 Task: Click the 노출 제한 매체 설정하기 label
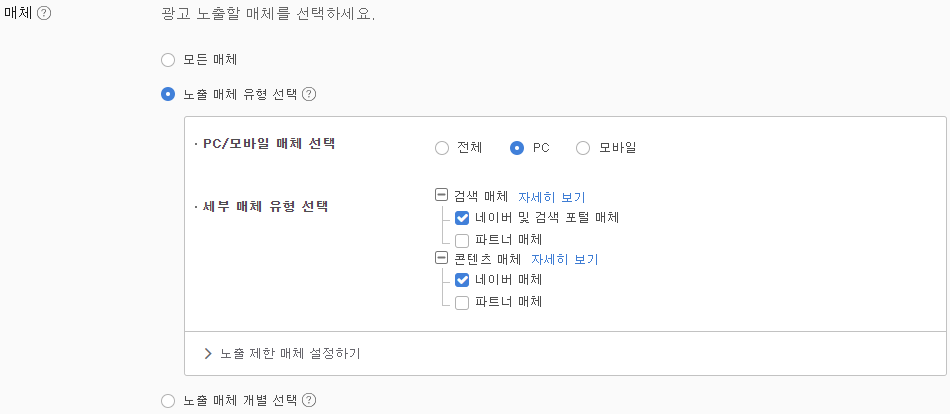(x=290, y=353)
